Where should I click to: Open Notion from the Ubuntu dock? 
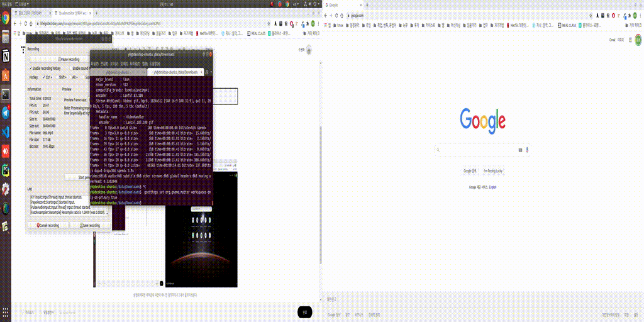tap(6, 56)
